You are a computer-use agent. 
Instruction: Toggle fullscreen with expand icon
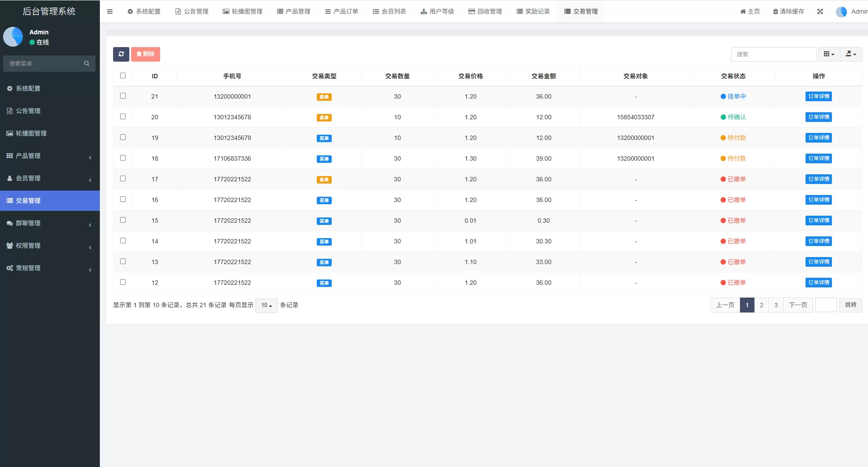[820, 11]
